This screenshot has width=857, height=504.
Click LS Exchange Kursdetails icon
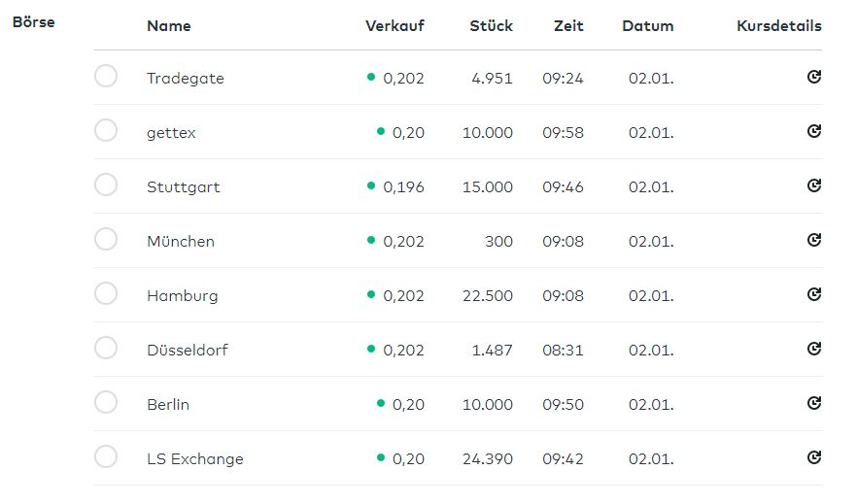pos(814,457)
